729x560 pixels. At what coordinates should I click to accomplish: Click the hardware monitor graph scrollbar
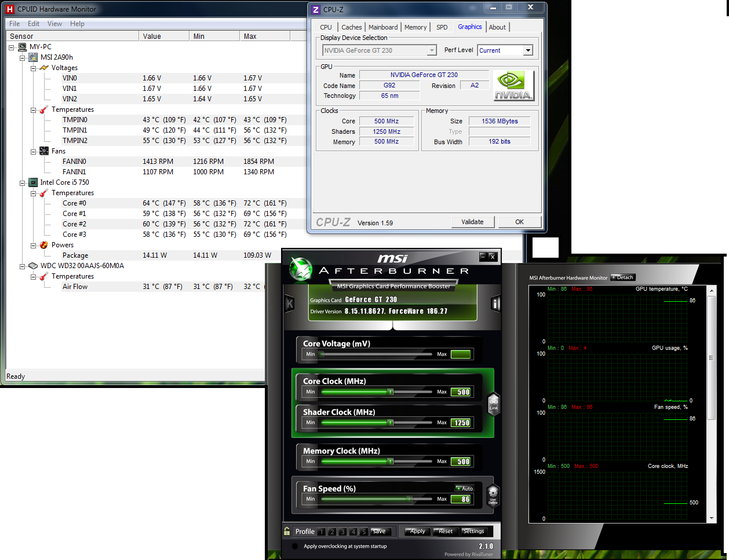point(711,358)
